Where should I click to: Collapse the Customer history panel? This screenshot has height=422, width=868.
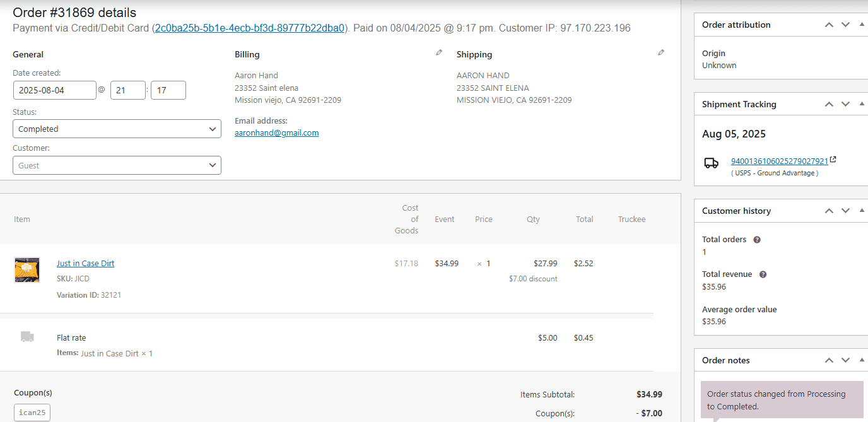[862, 211]
